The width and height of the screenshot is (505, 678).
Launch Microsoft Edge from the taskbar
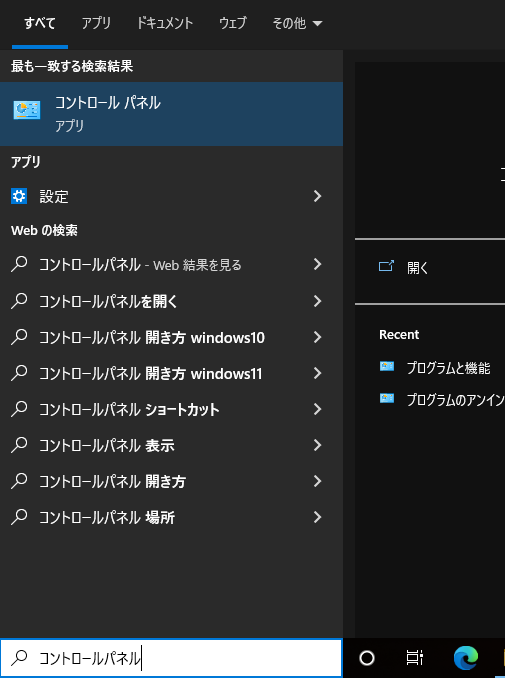click(x=466, y=658)
